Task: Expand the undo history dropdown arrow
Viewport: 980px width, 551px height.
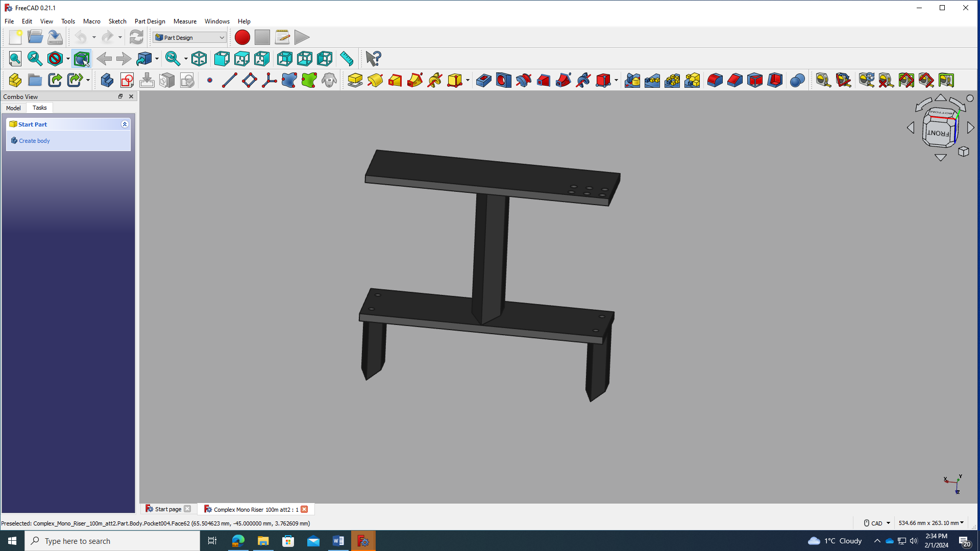Action: click(94, 37)
